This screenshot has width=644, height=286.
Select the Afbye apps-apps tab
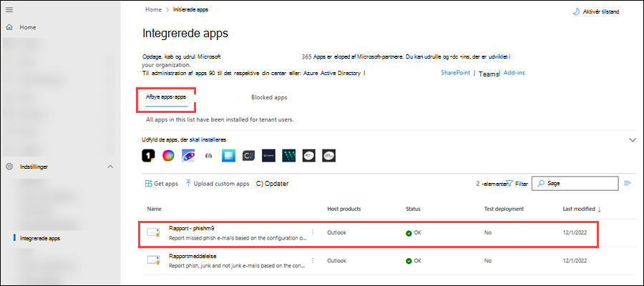[x=166, y=97]
